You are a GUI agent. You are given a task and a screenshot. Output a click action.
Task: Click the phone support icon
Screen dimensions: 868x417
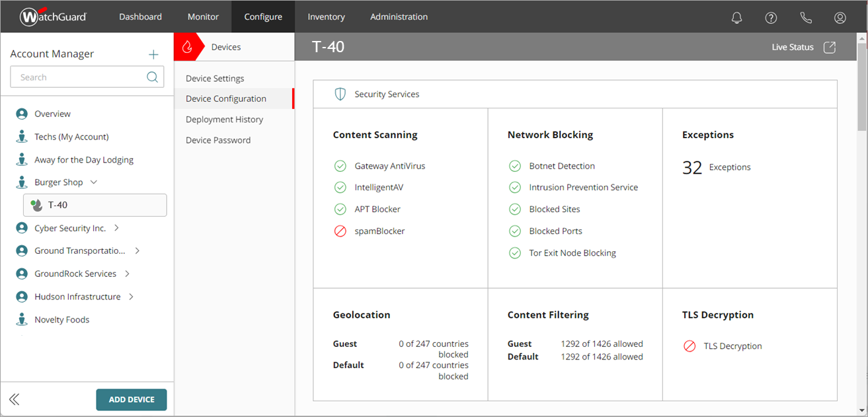pyautogui.click(x=805, y=17)
